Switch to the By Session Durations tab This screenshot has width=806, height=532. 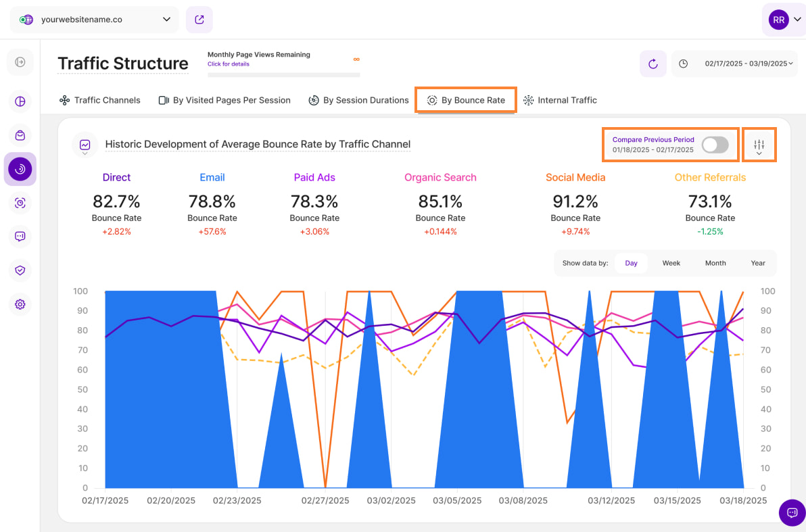tap(359, 100)
